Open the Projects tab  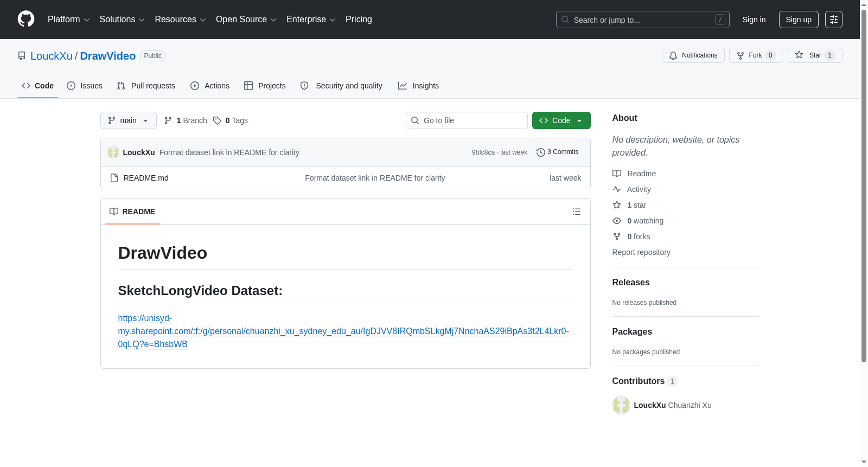tap(265, 86)
